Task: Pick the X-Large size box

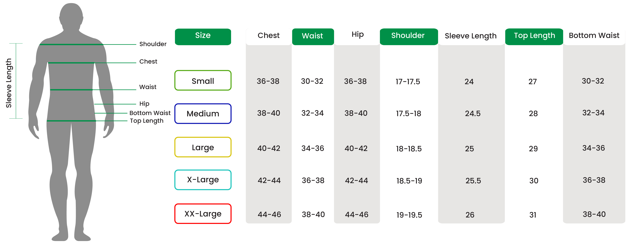Action: [x=203, y=180]
